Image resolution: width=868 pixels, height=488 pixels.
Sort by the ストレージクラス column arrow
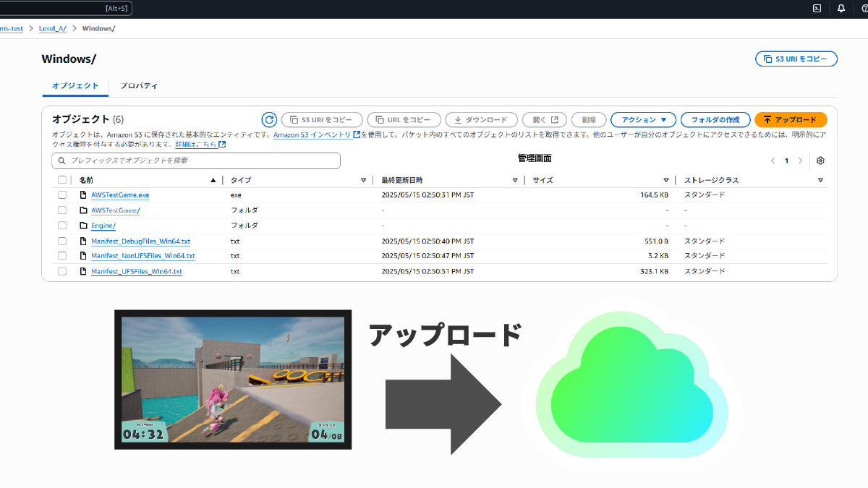click(x=820, y=180)
